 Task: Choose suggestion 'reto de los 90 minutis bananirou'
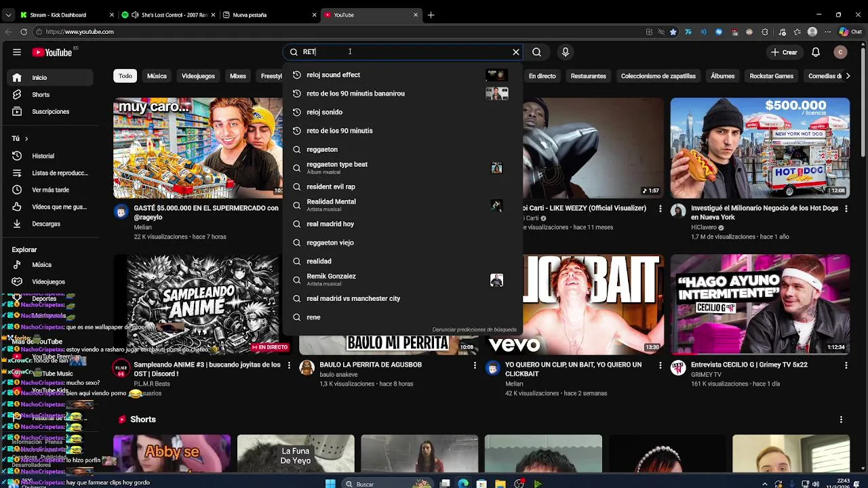click(x=402, y=94)
